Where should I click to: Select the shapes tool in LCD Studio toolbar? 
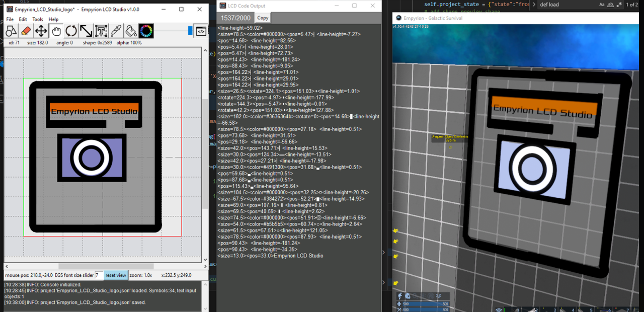tap(11, 31)
